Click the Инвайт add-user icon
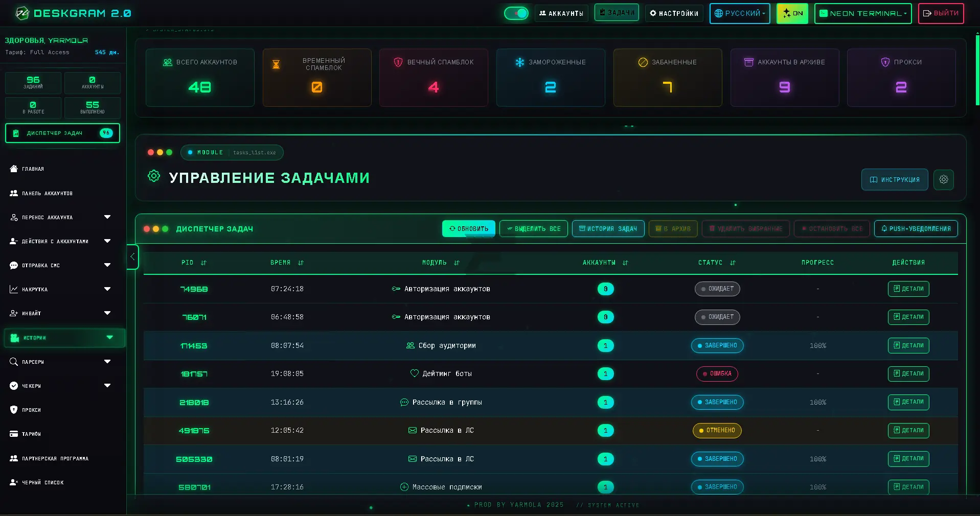980x516 pixels. tap(14, 313)
